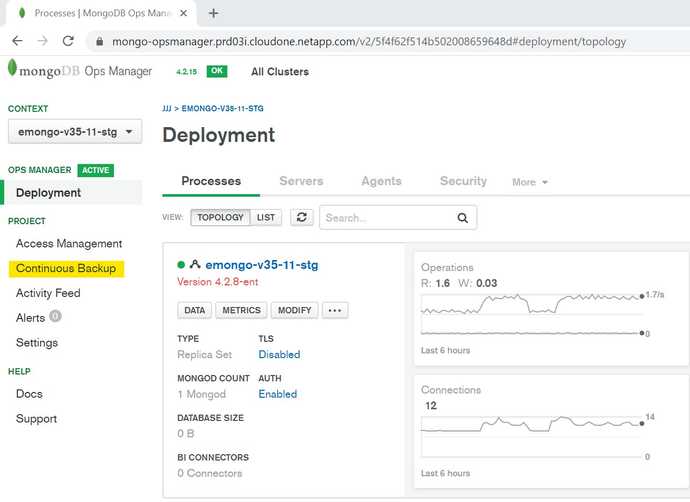The image size is (690, 502).
Task: Click the AUTH Enabled link
Action: tap(278, 394)
